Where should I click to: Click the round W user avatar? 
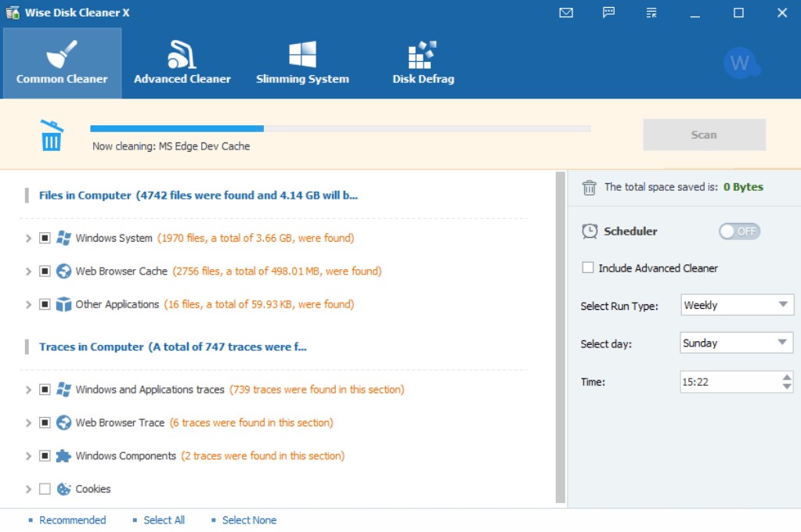pyautogui.click(x=741, y=63)
